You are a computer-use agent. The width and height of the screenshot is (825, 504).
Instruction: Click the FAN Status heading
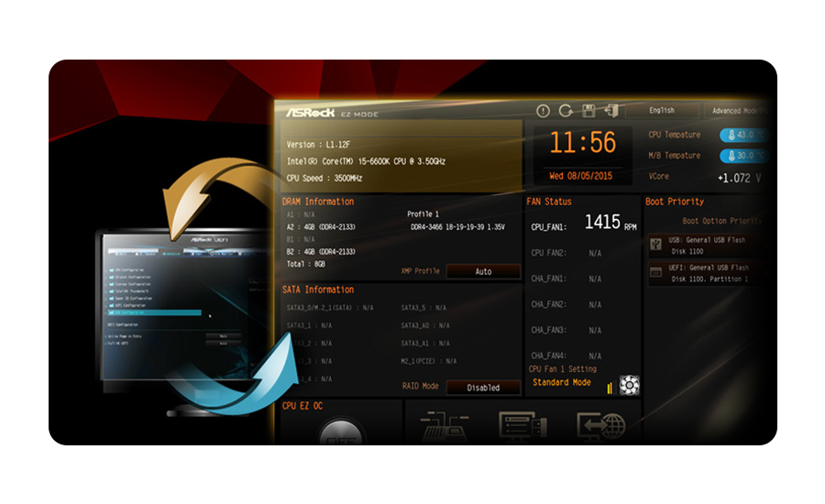[549, 202]
